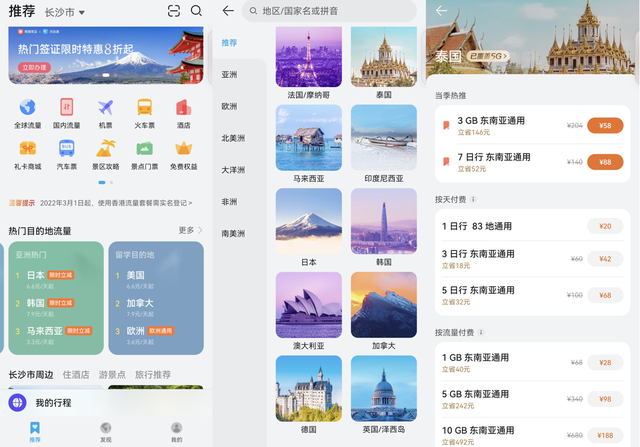The image size is (640, 447).
Task: Focus the 地区/国家名或拼音 search field
Action: click(329, 11)
